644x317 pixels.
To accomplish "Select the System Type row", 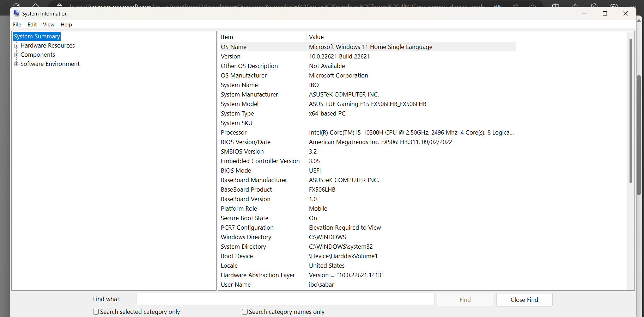I will [x=368, y=113].
